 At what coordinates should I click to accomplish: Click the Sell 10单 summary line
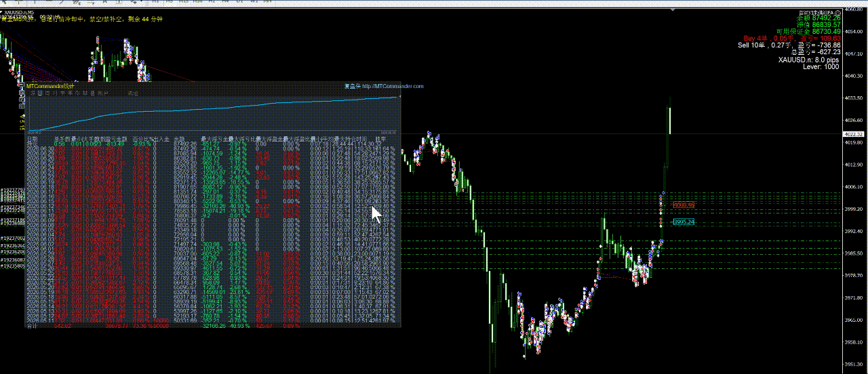tap(789, 45)
